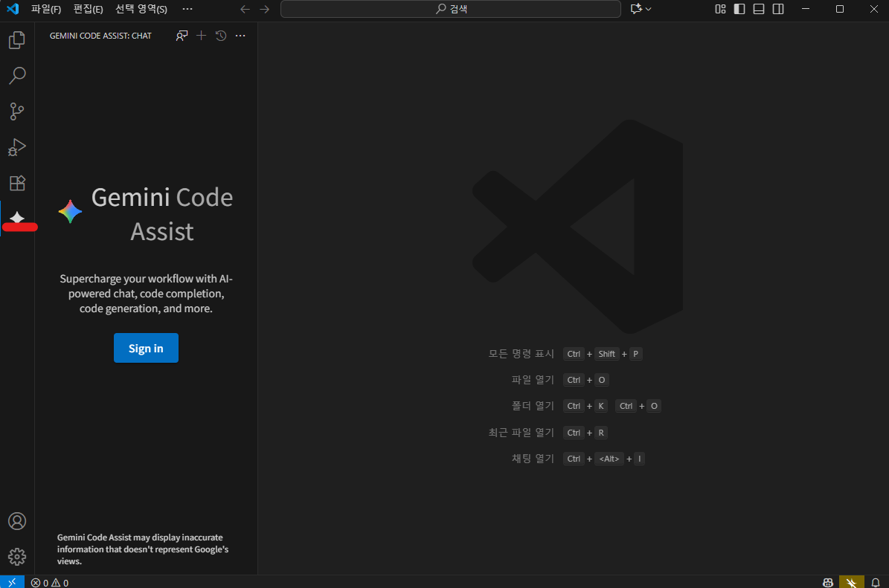Image resolution: width=889 pixels, height=588 pixels.
Task: Open the Search view in activity bar
Action: coord(17,75)
